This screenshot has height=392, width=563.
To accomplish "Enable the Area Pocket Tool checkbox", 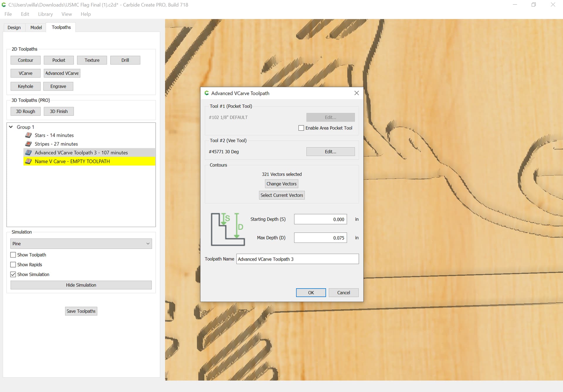I will tap(301, 128).
